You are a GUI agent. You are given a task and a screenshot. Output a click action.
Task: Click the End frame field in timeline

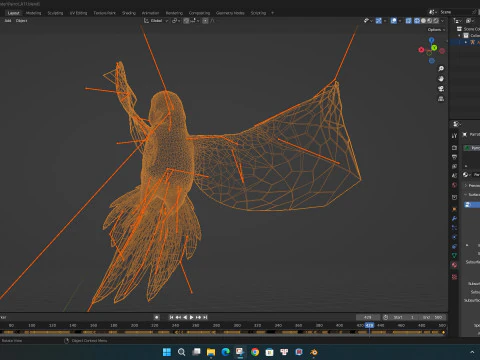tap(433, 317)
